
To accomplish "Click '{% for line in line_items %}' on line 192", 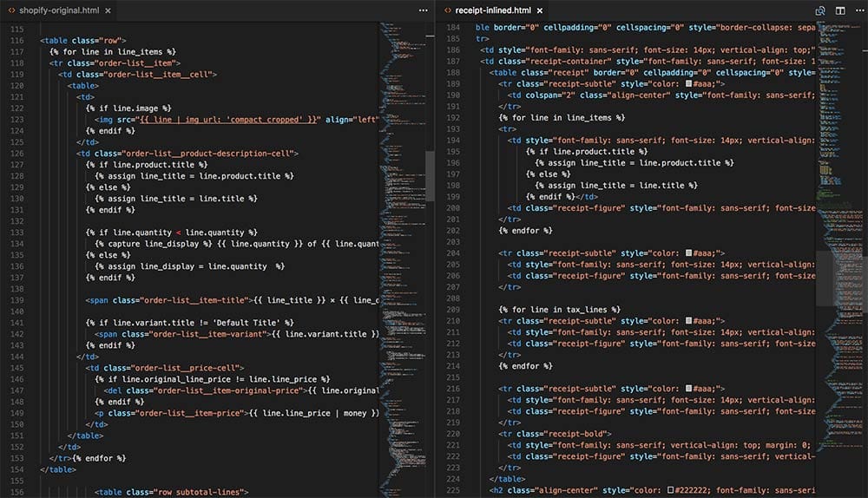I will 562,118.
